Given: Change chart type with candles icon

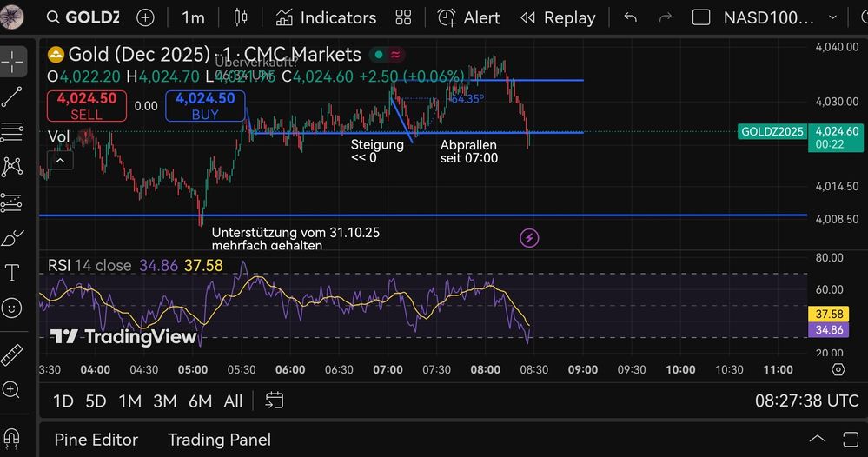Looking at the screenshot, I should [x=241, y=17].
